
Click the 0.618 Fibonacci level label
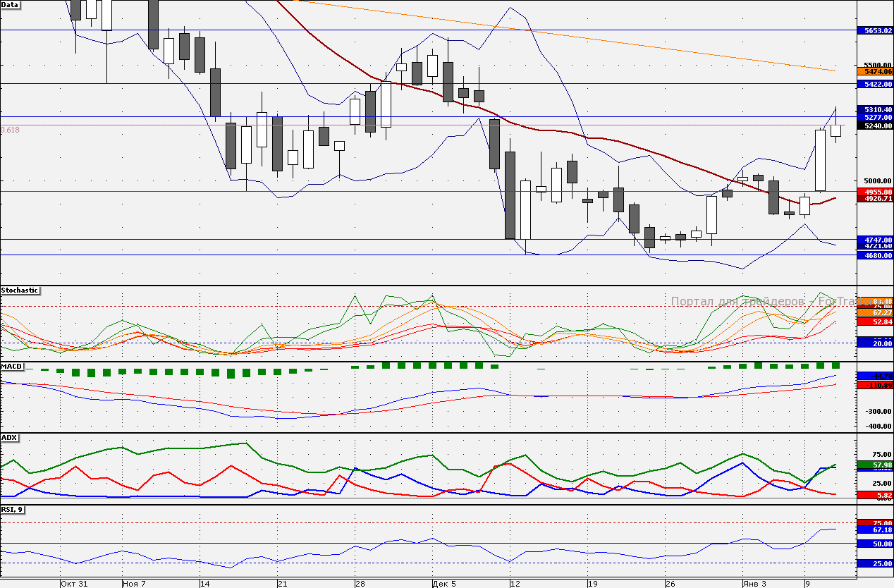tap(10, 130)
